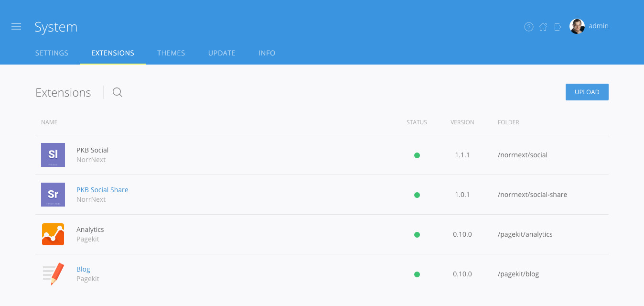Click the admin username

click(599, 26)
